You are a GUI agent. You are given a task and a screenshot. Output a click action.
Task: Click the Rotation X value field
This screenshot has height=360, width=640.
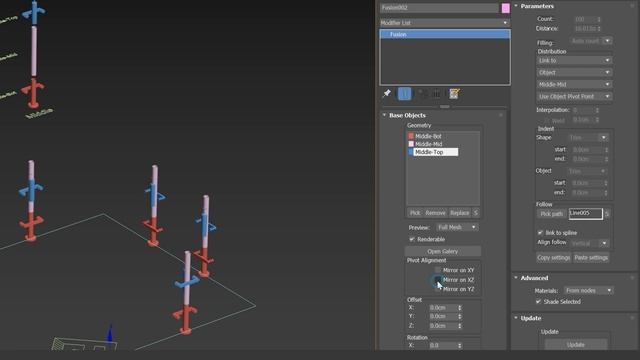coord(442,345)
